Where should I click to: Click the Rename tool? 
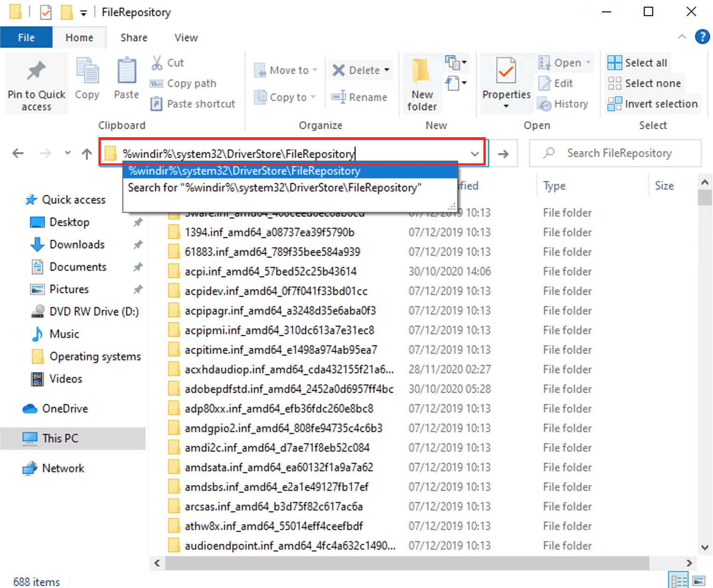click(x=360, y=97)
